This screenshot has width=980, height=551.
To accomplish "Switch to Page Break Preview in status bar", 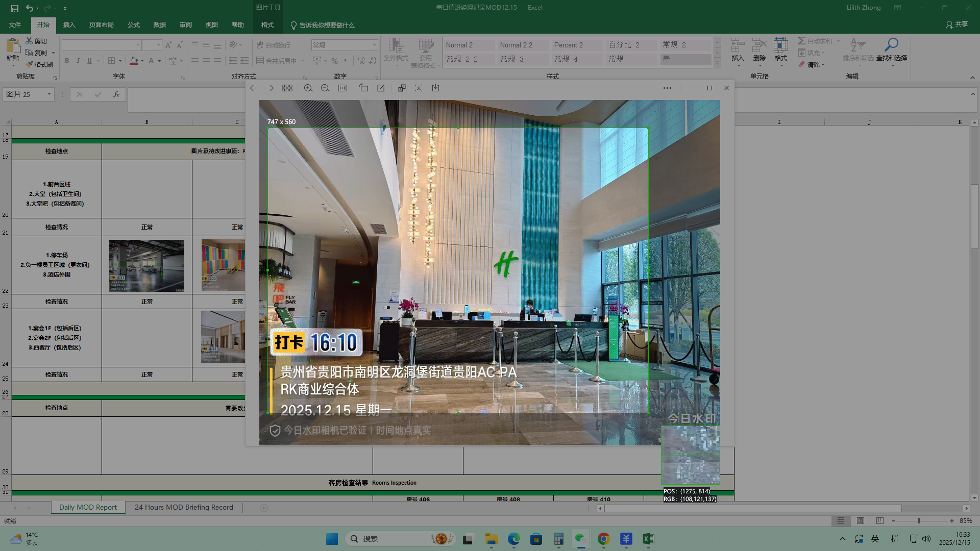I will pos(879,521).
